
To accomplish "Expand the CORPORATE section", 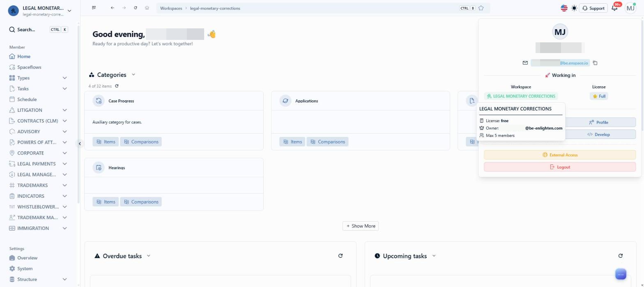I will [64, 153].
